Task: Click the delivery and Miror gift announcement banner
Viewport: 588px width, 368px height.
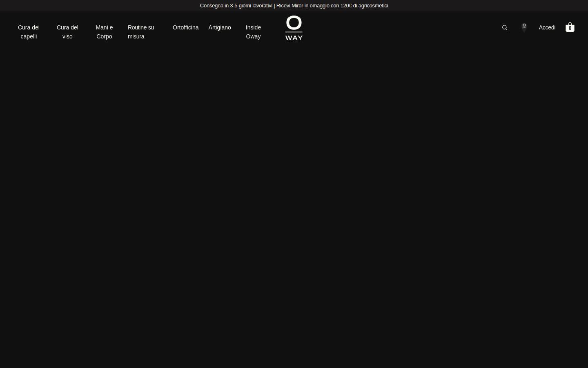Action: 294,5
